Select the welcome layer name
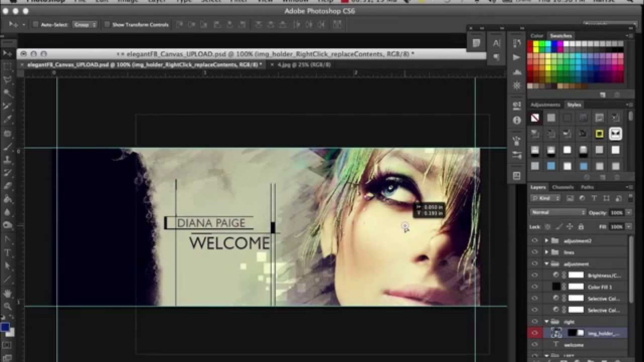 click(574, 345)
